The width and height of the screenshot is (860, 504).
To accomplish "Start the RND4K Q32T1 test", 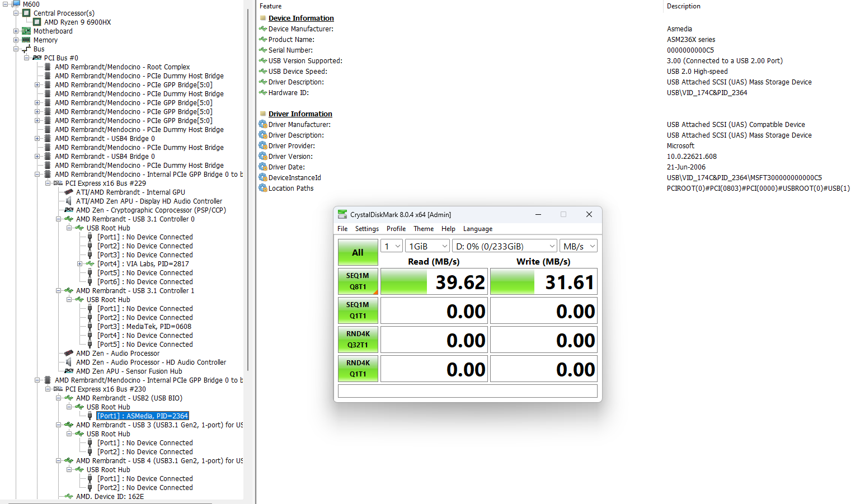I will [x=358, y=340].
